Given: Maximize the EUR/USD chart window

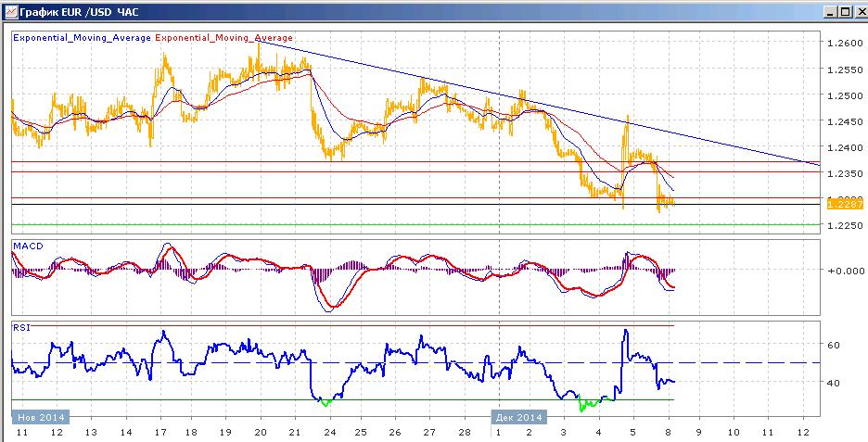Looking at the screenshot, I should [x=844, y=12].
